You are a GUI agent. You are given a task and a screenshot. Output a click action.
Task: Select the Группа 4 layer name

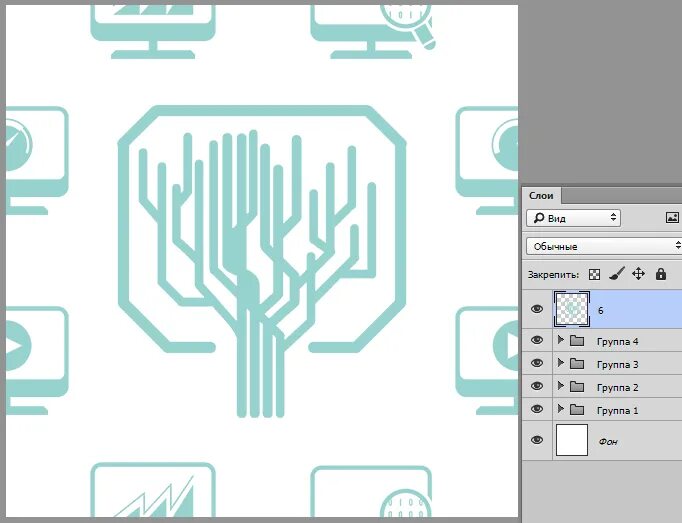pyautogui.click(x=618, y=342)
